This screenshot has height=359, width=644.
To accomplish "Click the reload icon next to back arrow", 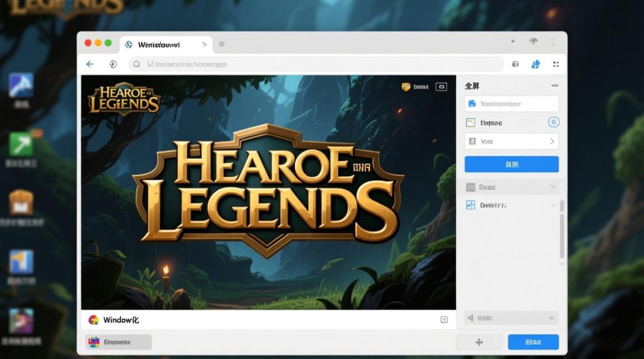I will click(x=113, y=64).
